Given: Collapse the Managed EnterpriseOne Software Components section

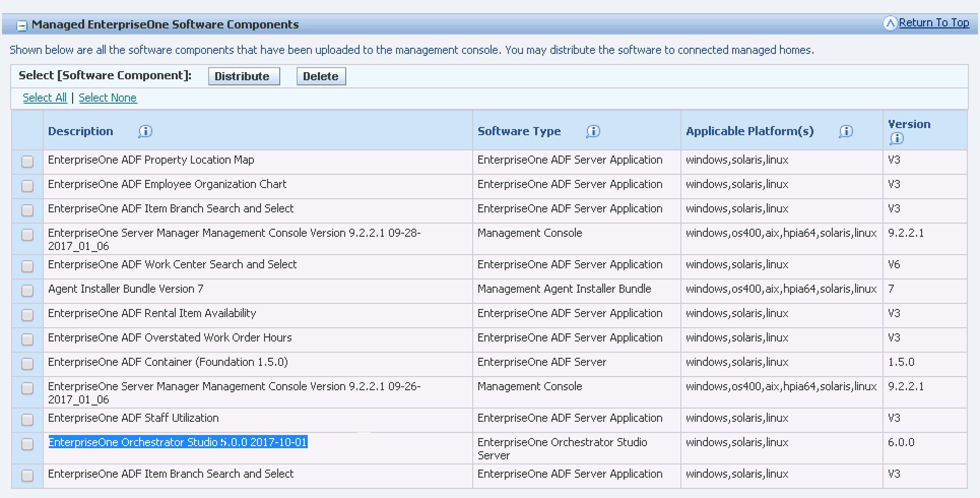Looking at the screenshot, I should coord(22,25).
